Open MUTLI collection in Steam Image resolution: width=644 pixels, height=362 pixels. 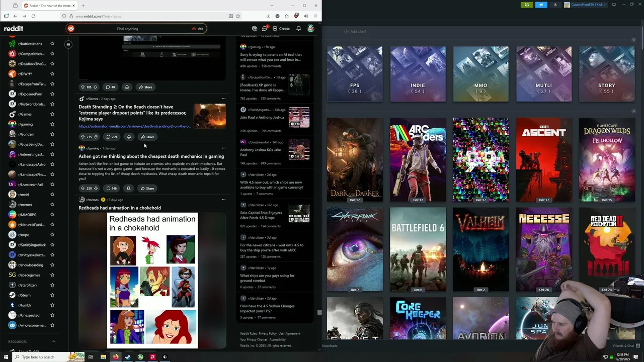coord(543,74)
